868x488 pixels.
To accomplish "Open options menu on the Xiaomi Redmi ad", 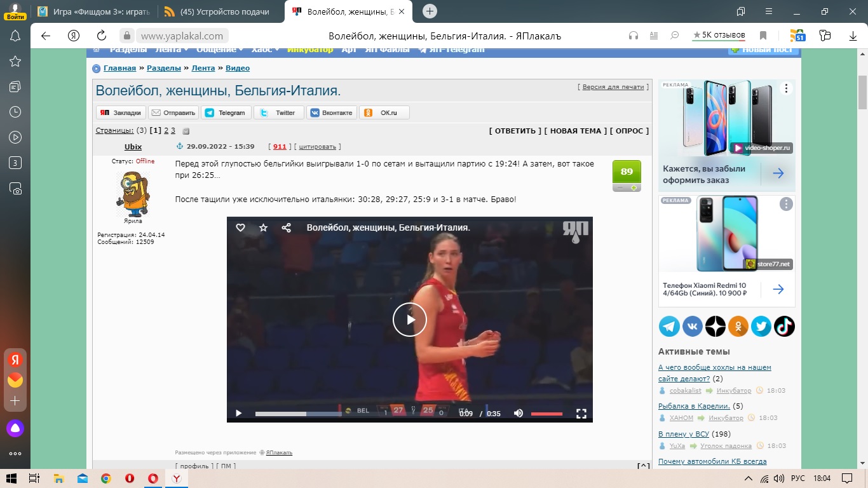I will tap(786, 204).
